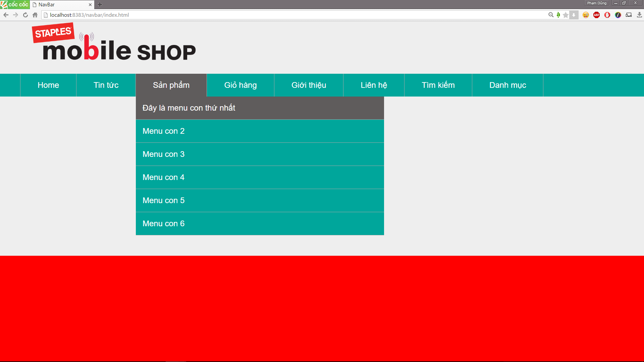Viewport: 644px width, 362px height.
Task: Open the Liên hệ link
Action: (x=374, y=85)
